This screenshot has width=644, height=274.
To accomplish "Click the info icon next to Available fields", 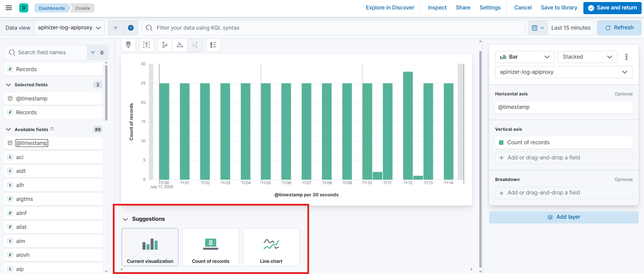I will tap(52, 129).
